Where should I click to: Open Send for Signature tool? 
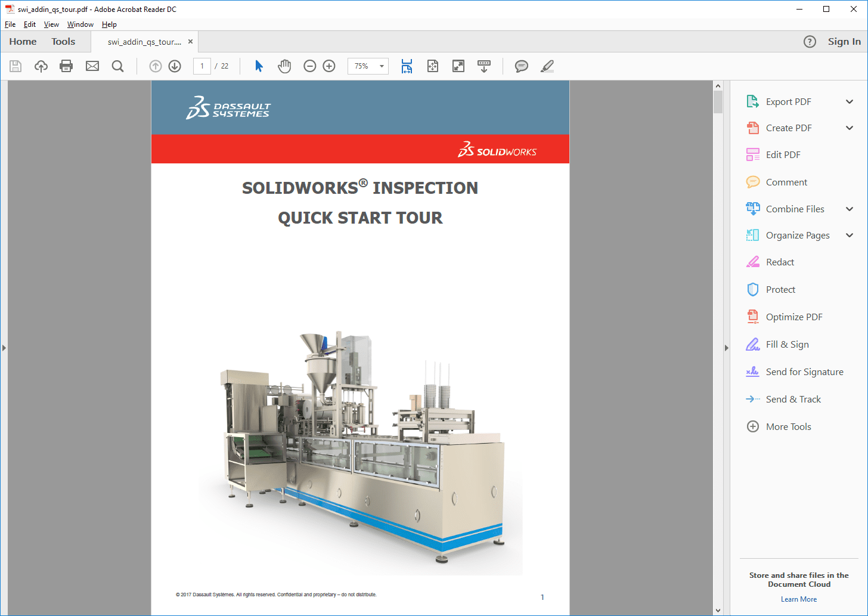804,372
